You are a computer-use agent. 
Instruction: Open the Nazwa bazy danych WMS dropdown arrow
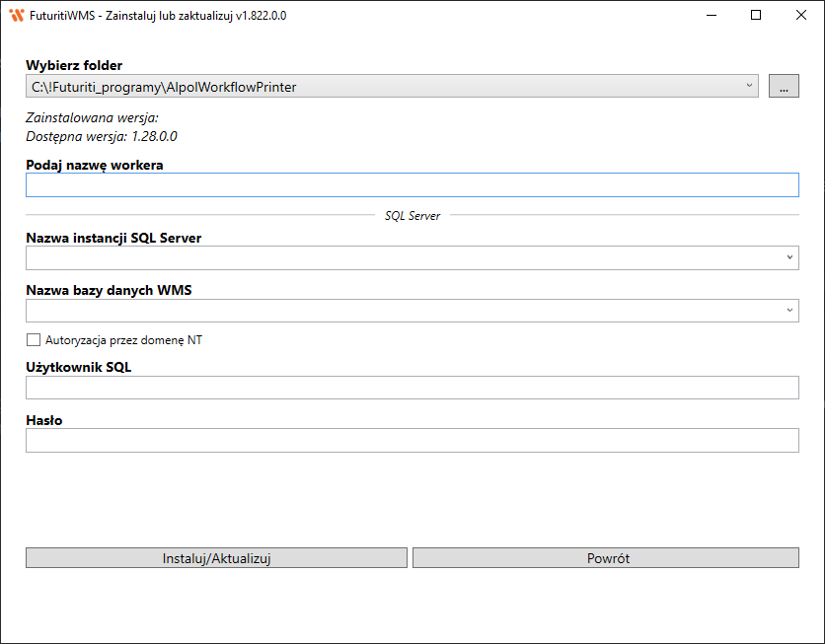click(x=790, y=311)
